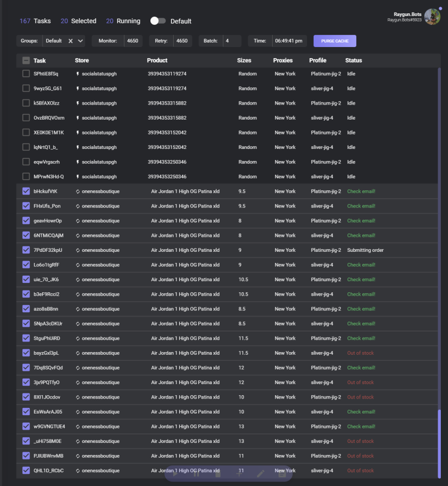Click product ID in 9wyz5G_G61 row
This screenshot has width=448, height=486.
(167, 89)
